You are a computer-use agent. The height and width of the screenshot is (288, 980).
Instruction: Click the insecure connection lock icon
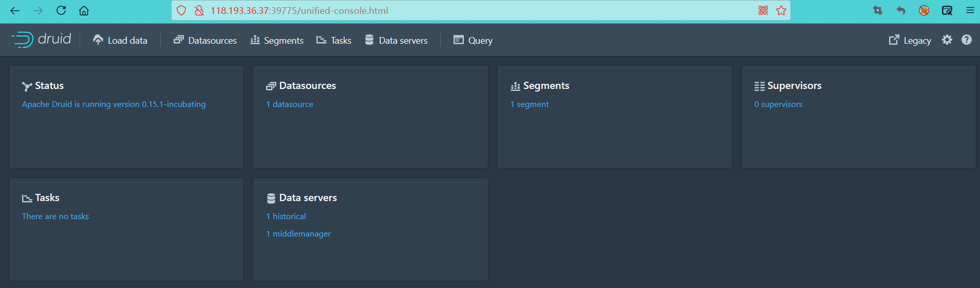pyautogui.click(x=199, y=10)
